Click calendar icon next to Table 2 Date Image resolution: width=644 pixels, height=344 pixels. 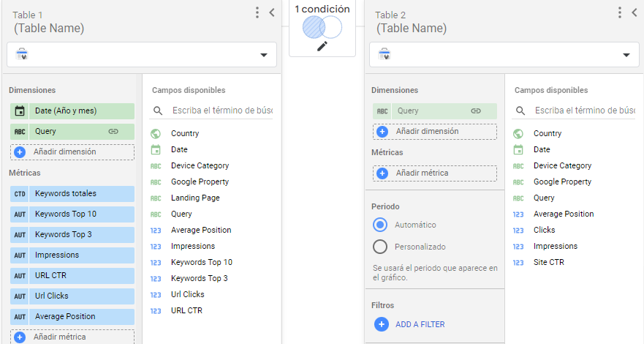(518, 149)
